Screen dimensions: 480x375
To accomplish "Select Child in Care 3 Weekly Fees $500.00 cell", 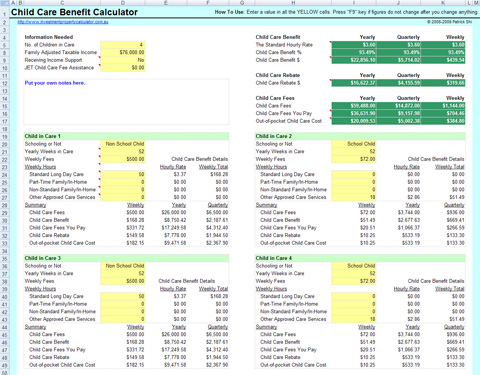I will (x=123, y=281).
